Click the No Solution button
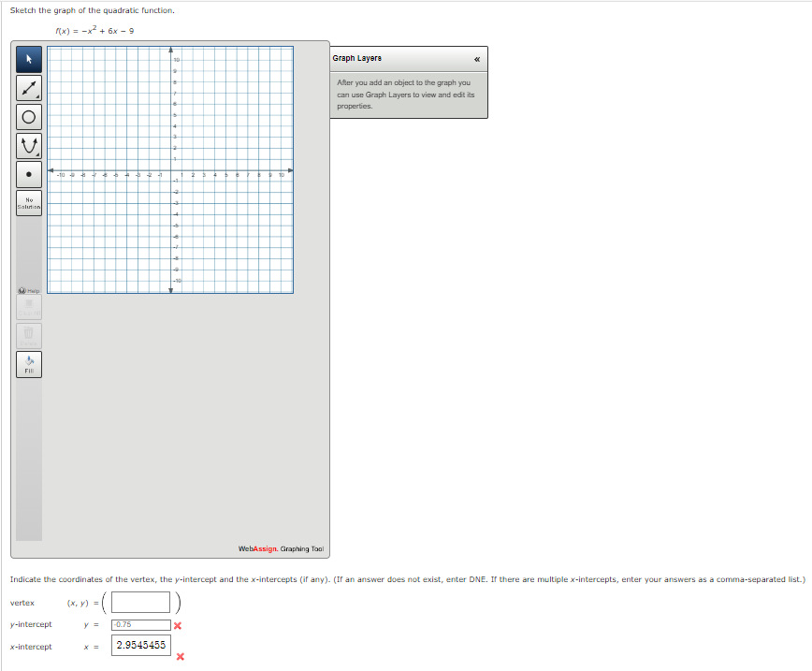The image size is (812, 671). (x=28, y=201)
